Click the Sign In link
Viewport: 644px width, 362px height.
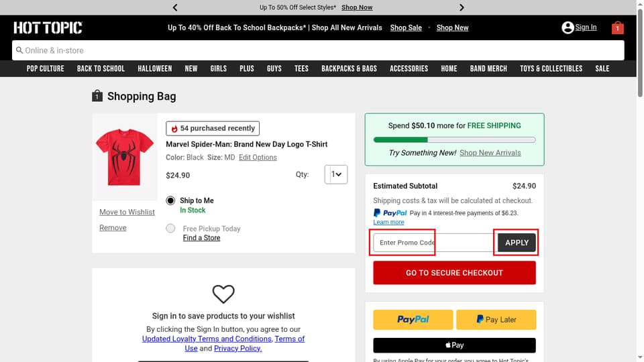pos(586,27)
